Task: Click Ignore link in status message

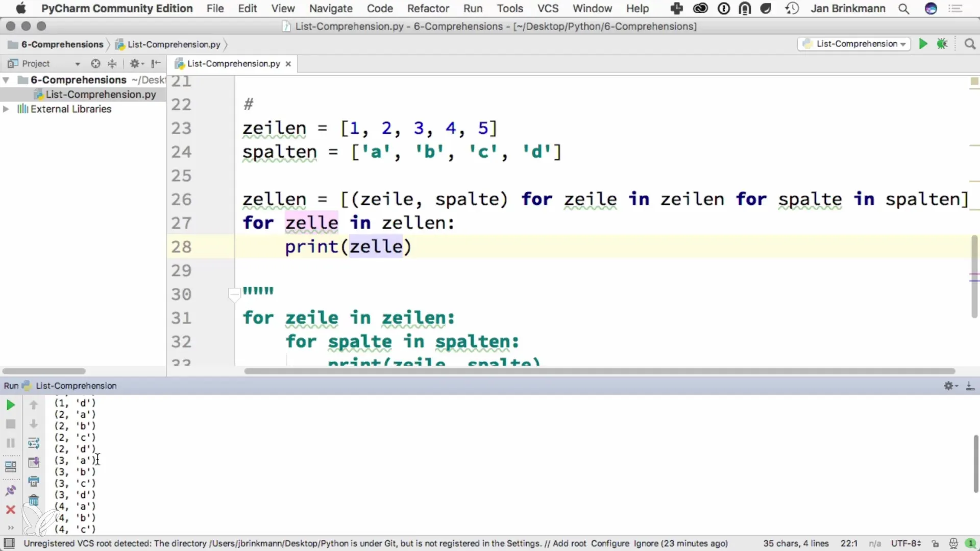Action: tap(646, 544)
